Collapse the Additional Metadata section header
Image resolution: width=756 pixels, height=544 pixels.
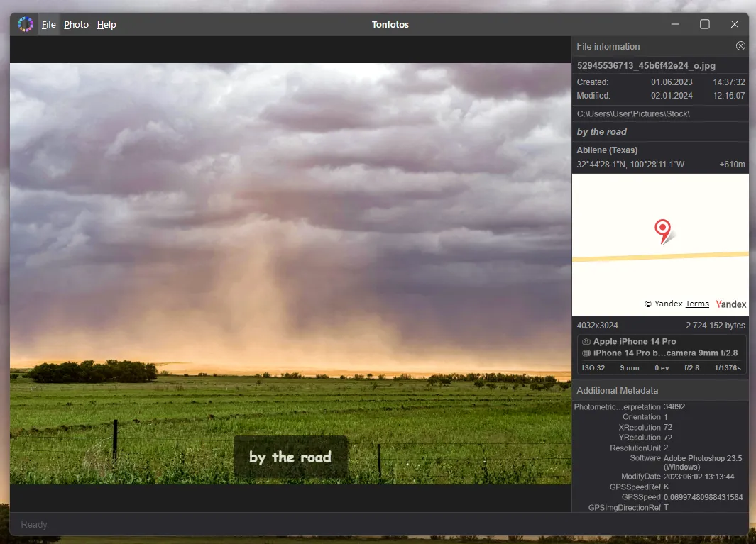617,391
